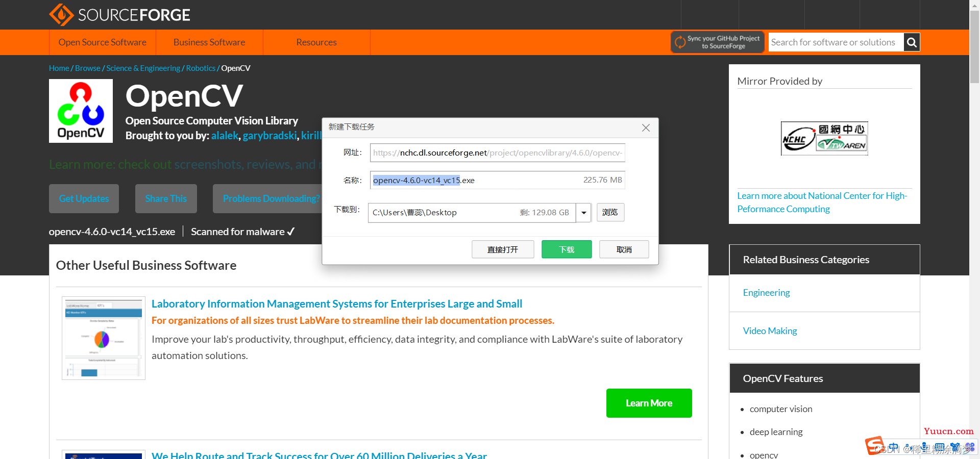
Task: Click the LabWare orange tagline text
Action: point(353,320)
